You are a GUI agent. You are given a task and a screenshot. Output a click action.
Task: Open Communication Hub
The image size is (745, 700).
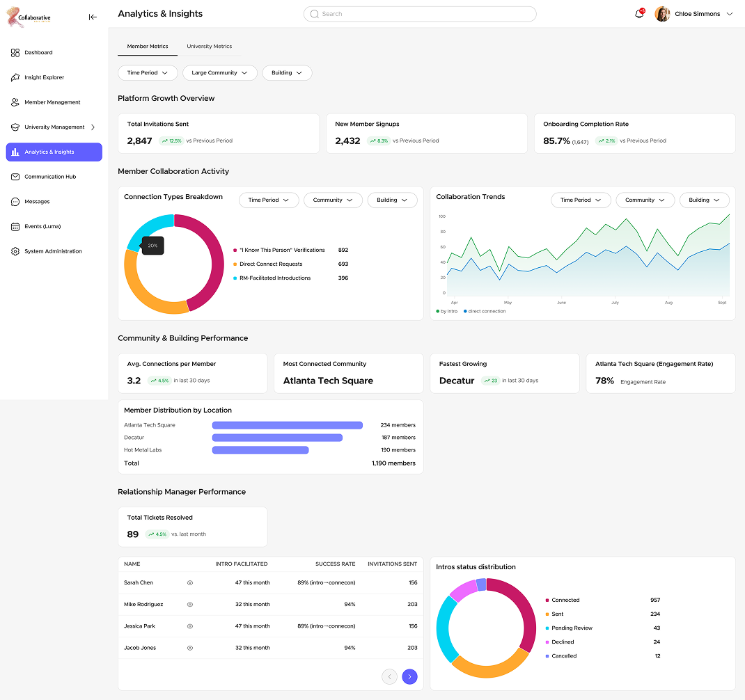coord(54,177)
